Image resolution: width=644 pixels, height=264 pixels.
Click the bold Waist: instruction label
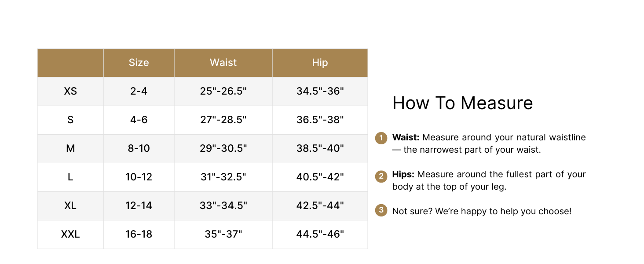pyautogui.click(x=406, y=137)
